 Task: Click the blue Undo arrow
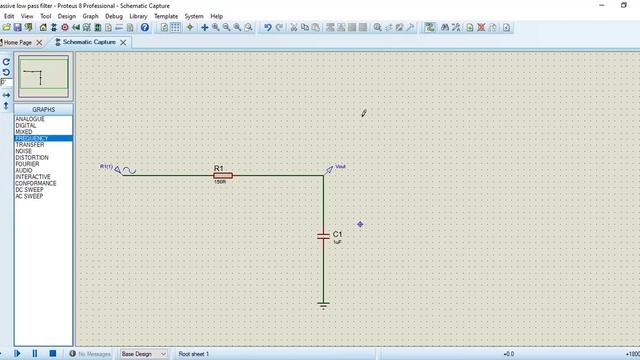point(267,27)
